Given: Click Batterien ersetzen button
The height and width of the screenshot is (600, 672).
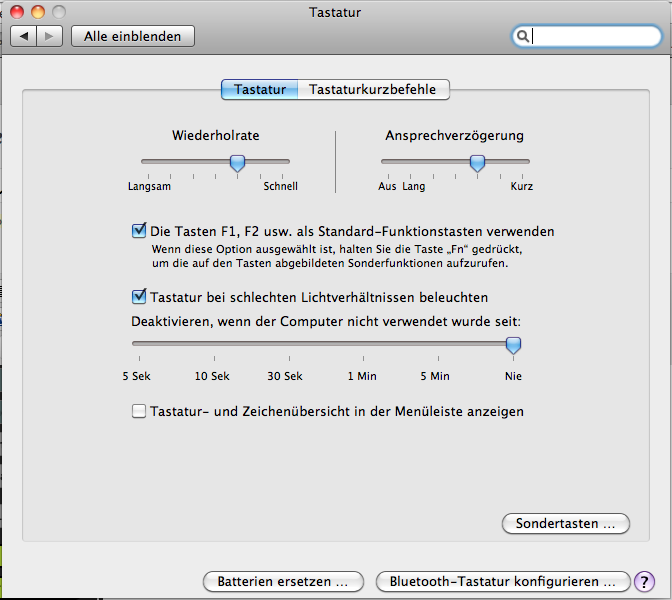Looking at the screenshot, I should click(282, 581).
